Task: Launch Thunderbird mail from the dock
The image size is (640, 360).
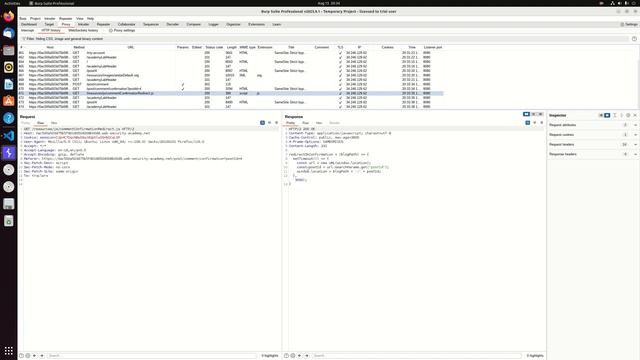Action: coord(9,33)
